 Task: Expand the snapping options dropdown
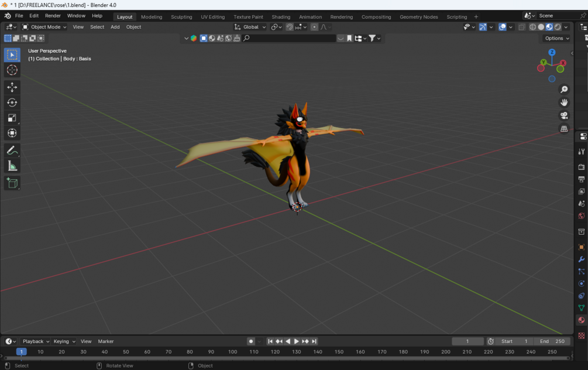pos(301,27)
